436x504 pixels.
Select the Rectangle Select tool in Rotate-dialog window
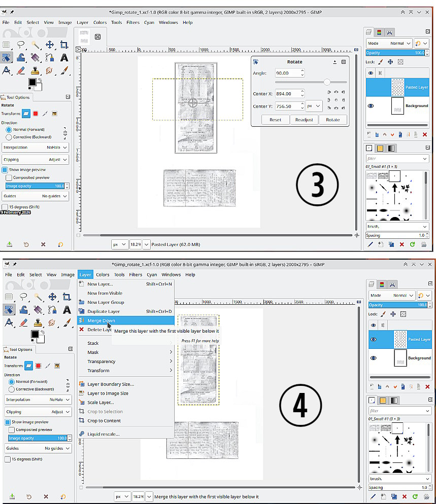[x=7, y=44]
